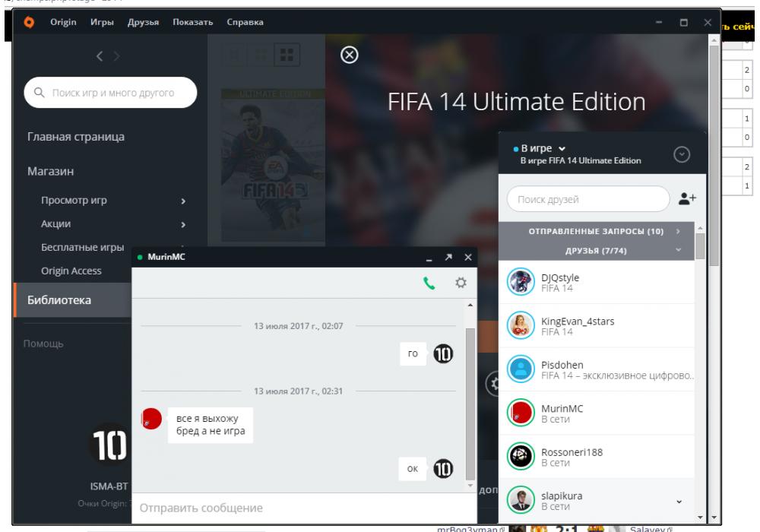Click the search games input field

(x=110, y=93)
